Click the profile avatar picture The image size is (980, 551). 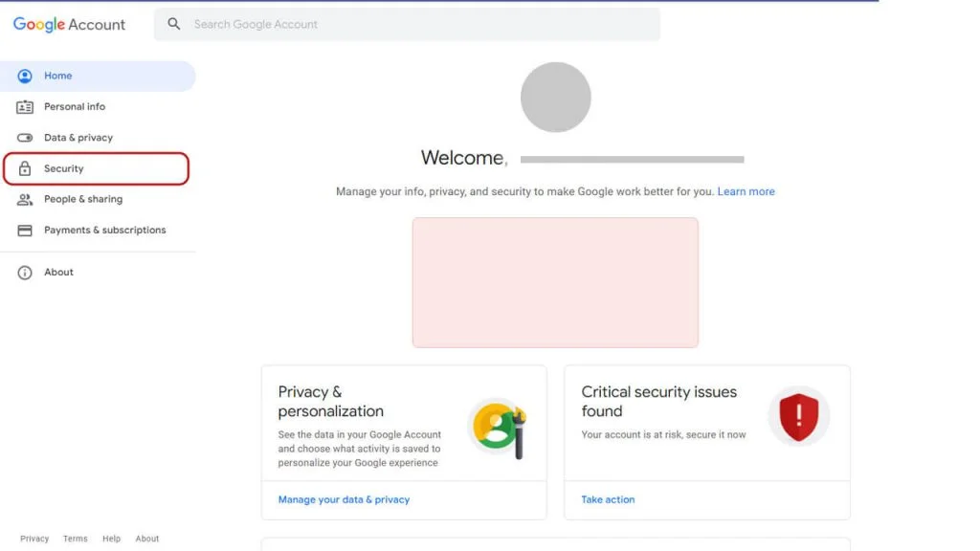[x=556, y=97]
